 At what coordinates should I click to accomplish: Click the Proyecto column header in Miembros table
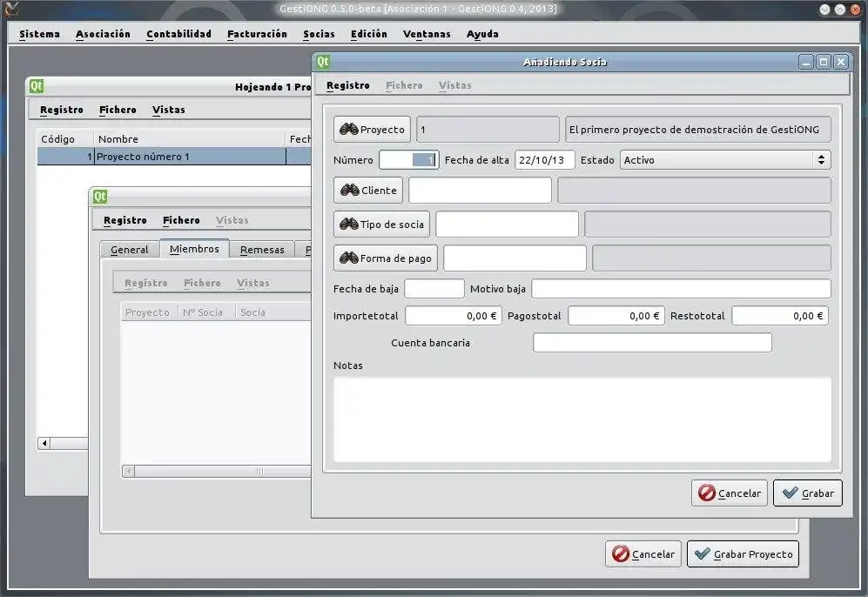149,312
